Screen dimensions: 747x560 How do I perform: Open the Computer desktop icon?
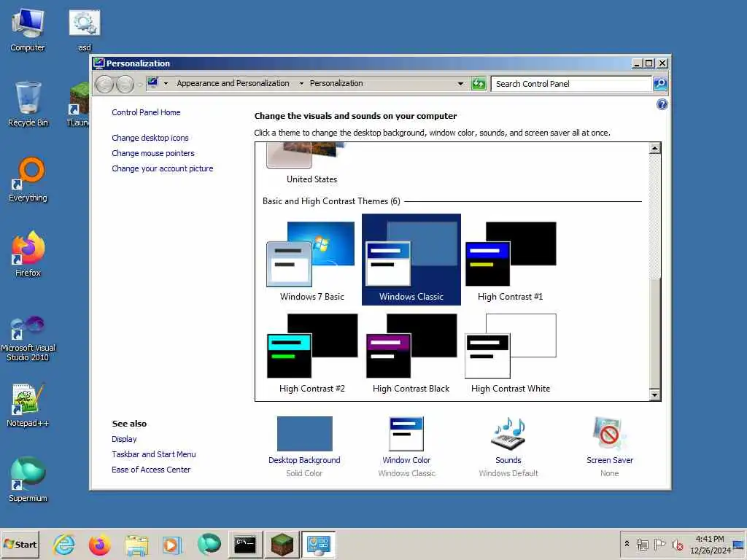(x=28, y=29)
